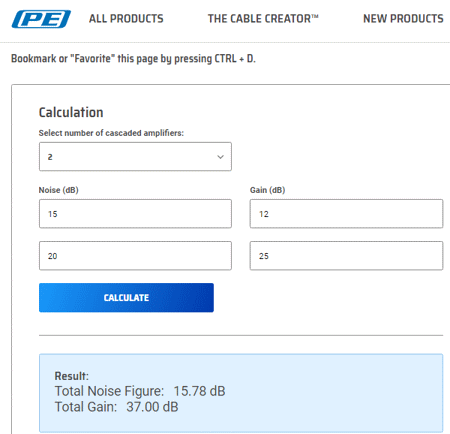Click the Total Noise Figure 15.78 dB result

[140, 391]
